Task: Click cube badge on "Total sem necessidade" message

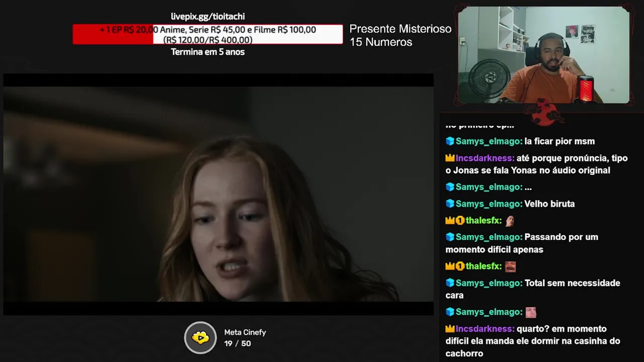Action: (450, 283)
